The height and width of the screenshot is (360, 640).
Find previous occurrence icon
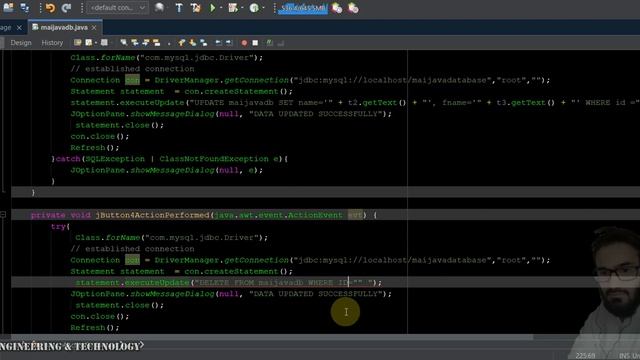[x=135, y=42]
